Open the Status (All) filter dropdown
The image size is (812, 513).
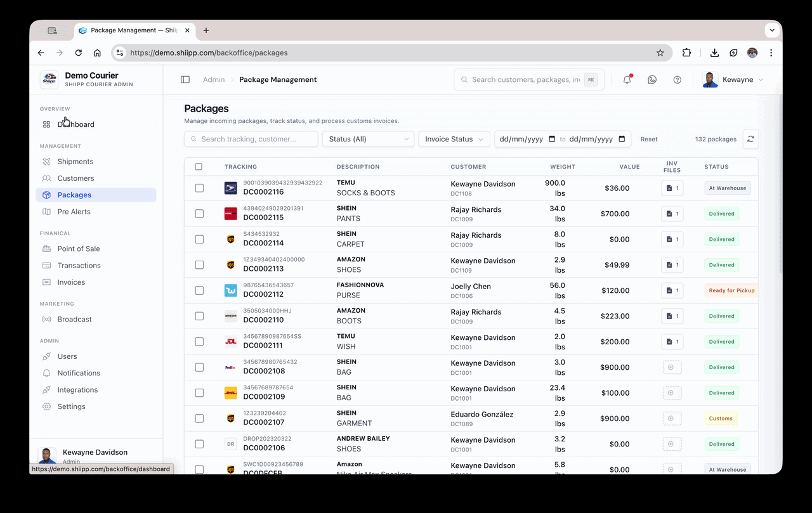click(x=368, y=139)
